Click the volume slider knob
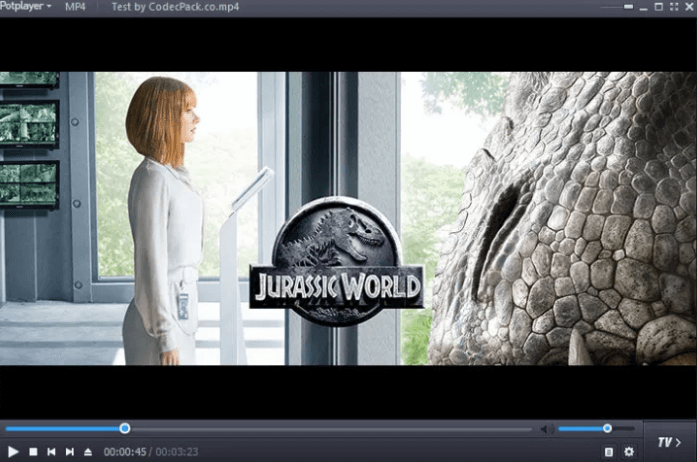697x462 pixels. [607, 428]
